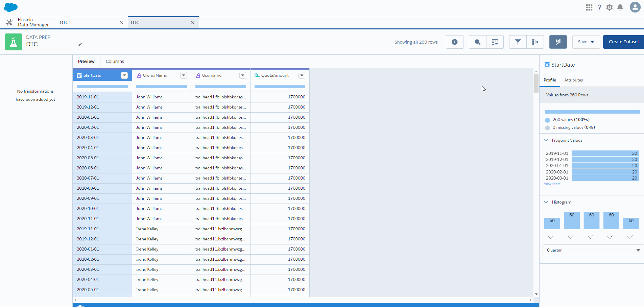Click the 2019-11-01 cell in John Williams row

point(102,97)
